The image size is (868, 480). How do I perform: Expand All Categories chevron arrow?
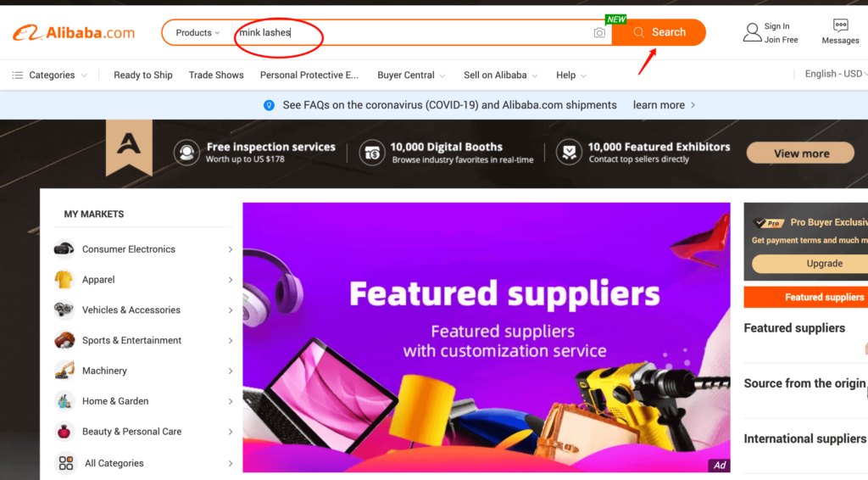click(x=231, y=463)
